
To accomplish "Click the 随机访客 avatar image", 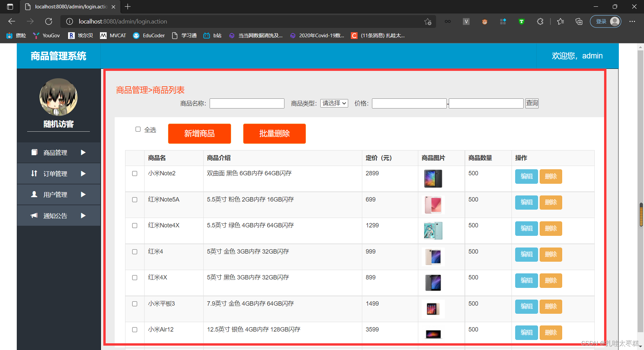I will (59, 97).
